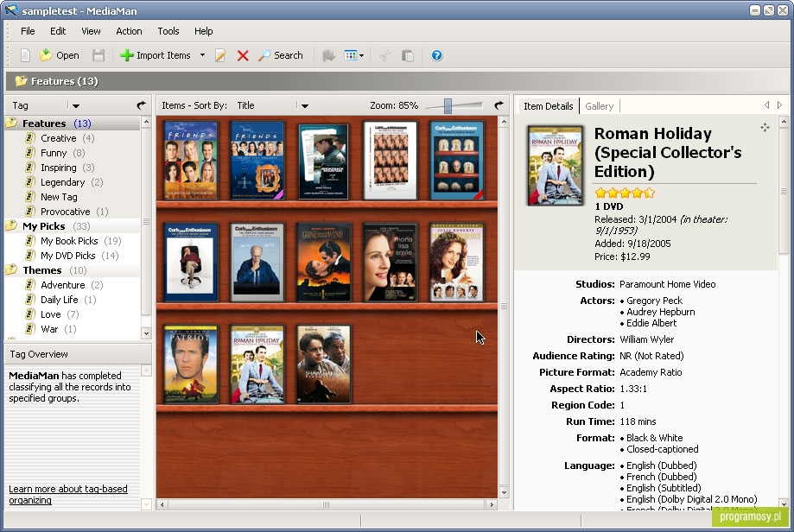Select Roman Holiday cover on shelf

click(257, 364)
